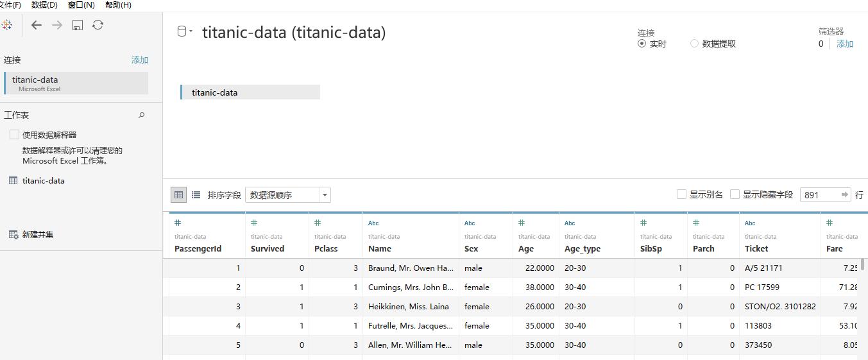
Task: Click cell Braund, Mr. Owen Ha...
Action: click(x=411, y=268)
